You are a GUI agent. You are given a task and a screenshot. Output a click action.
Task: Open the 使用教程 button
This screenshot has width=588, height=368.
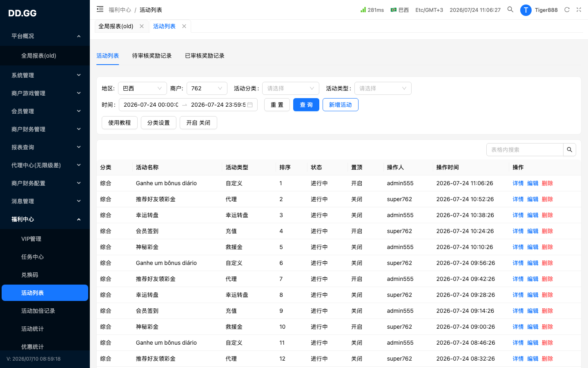point(120,123)
